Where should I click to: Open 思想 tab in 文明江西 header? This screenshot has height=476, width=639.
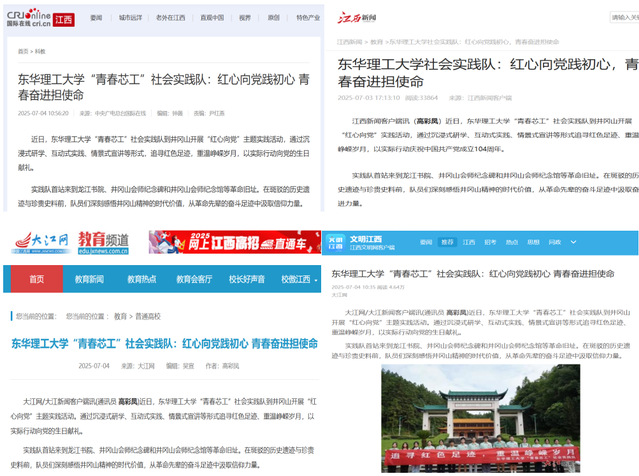tap(533, 242)
